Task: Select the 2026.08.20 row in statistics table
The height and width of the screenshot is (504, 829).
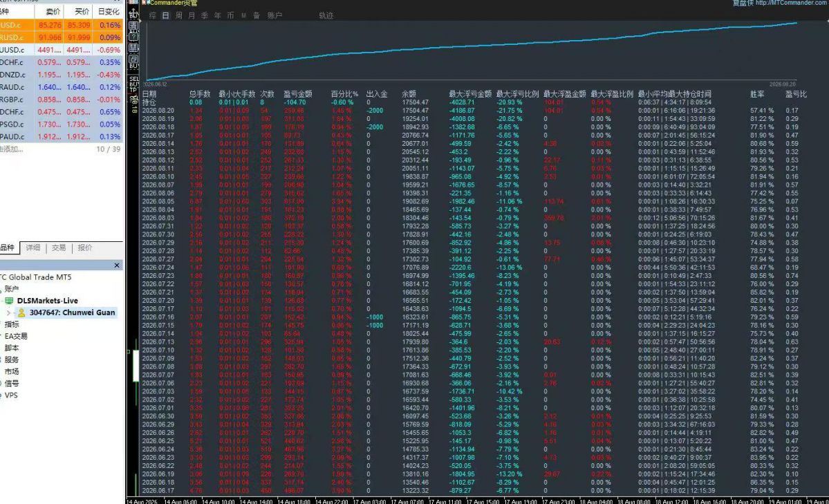Action: (474, 111)
